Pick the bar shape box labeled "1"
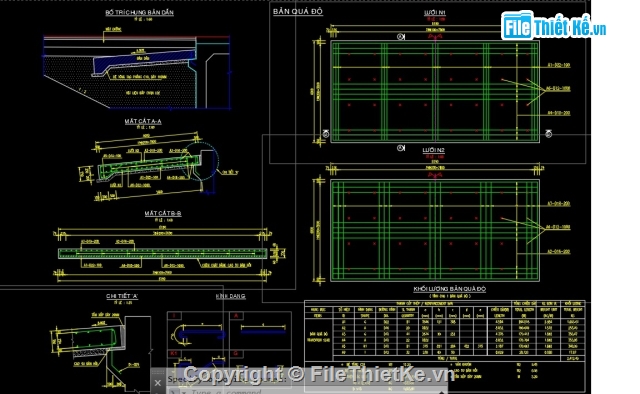The width and height of the screenshot is (640, 394). pos(195,330)
